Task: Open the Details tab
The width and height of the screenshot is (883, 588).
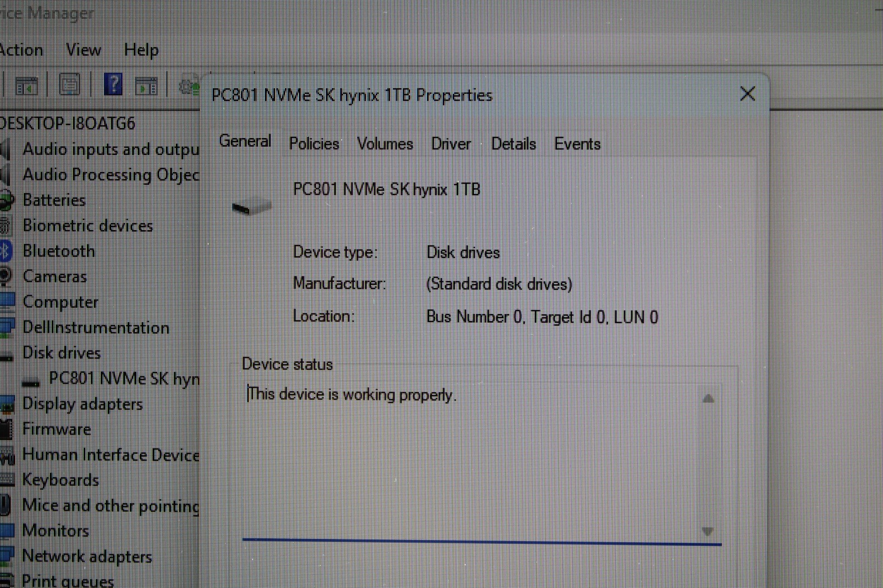Action: pyautogui.click(x=514, y=144)
